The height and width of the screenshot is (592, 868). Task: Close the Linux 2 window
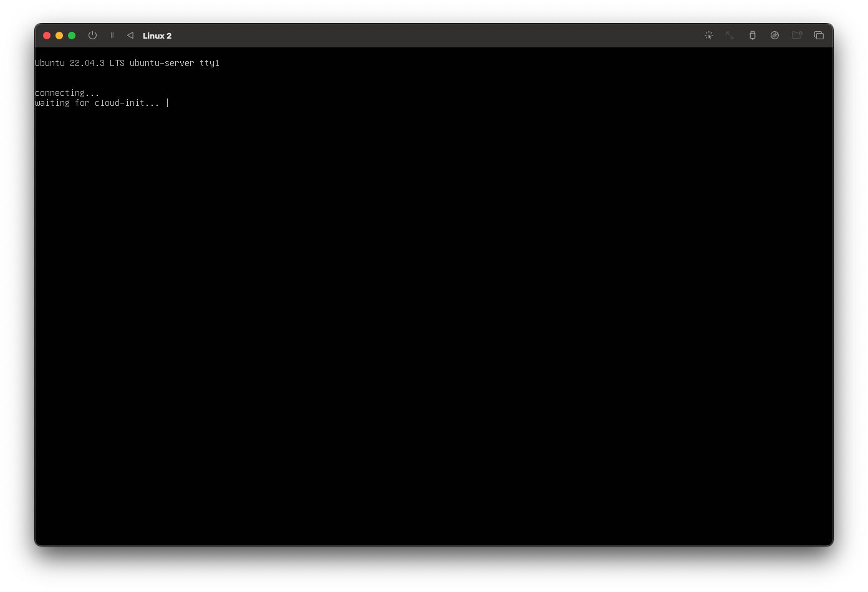coord(47,36)
